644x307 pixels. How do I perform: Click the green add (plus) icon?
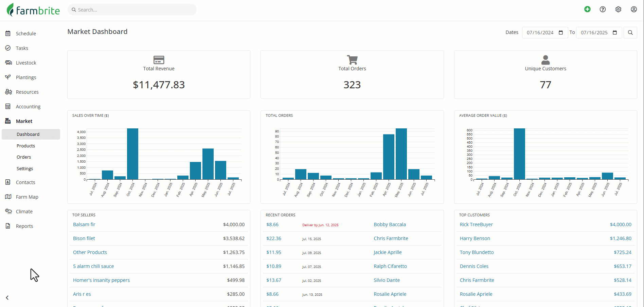tap(587, 9)
